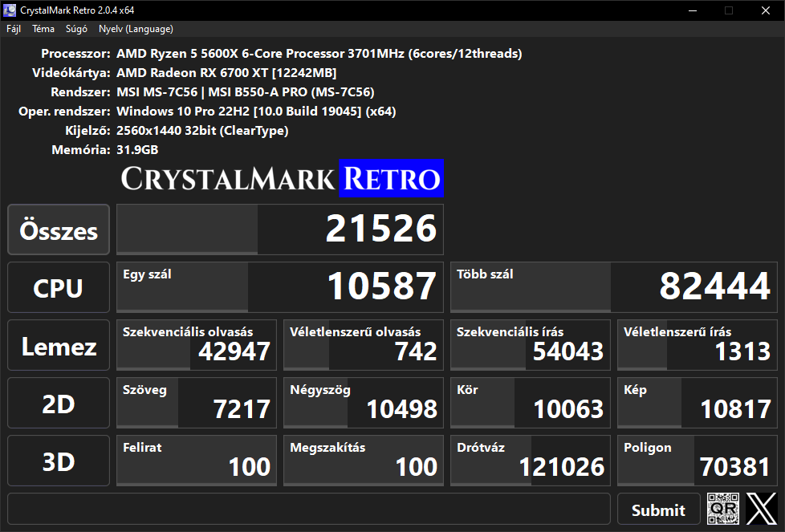Screen dimensions: 785x532
Task: Open the Nyelv (Language) menu
Action: pyautogui.click(x=136, y=29)
